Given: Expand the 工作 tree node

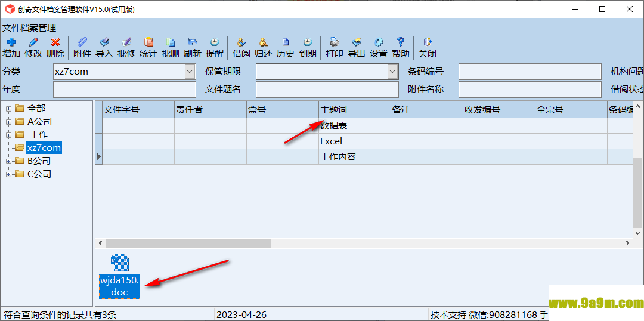Looking at the screenshot, I should click(x=8, y=135).
